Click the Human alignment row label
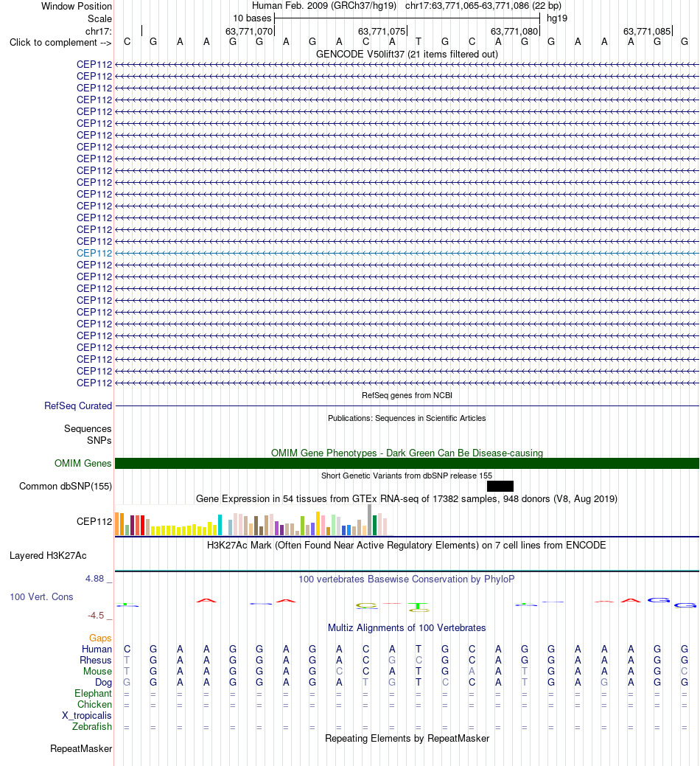This screenshot has height=766, width=700. pos(97,650)
